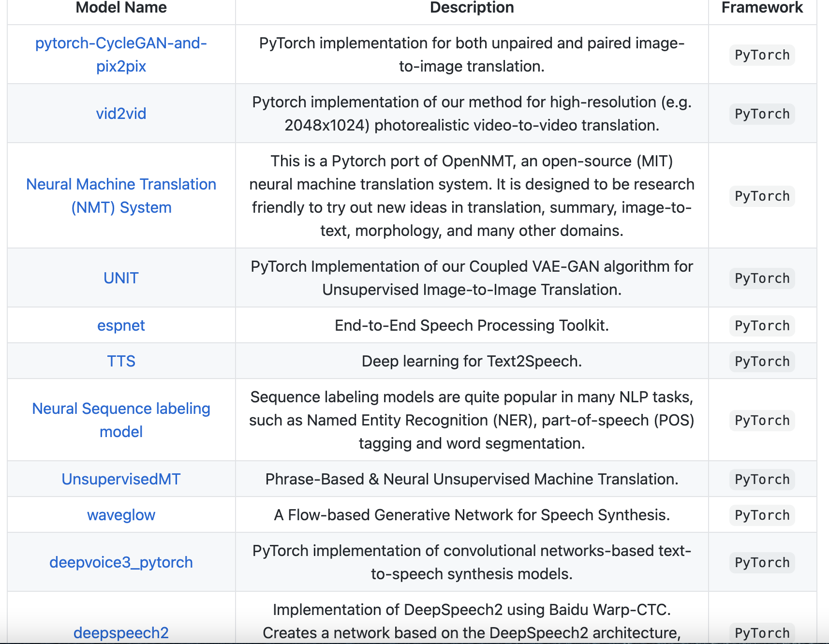Image resolution: width=829 pixels, height=644 pixels.
Task: Open the UnsupervisedMT link
Action: (x=121, y=479)
